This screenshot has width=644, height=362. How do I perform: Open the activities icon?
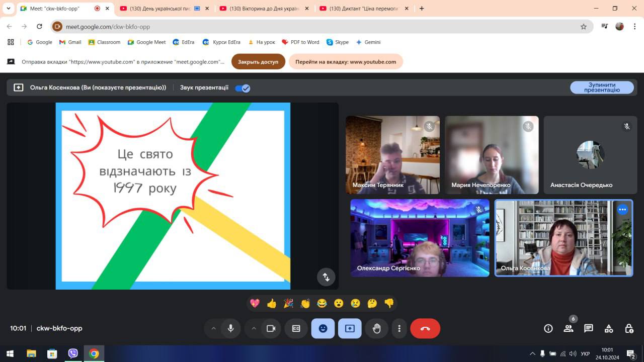point(609,328)
